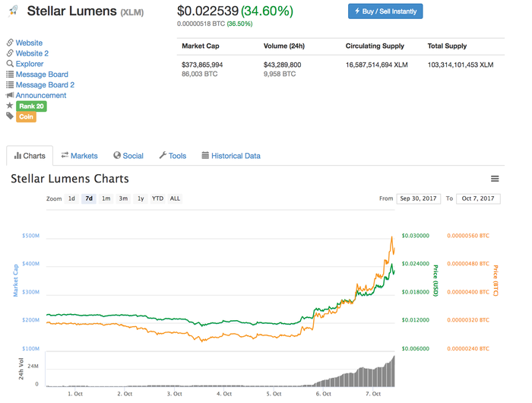Click the Buy / Sell Instantly button

click(x=385, y=11)
